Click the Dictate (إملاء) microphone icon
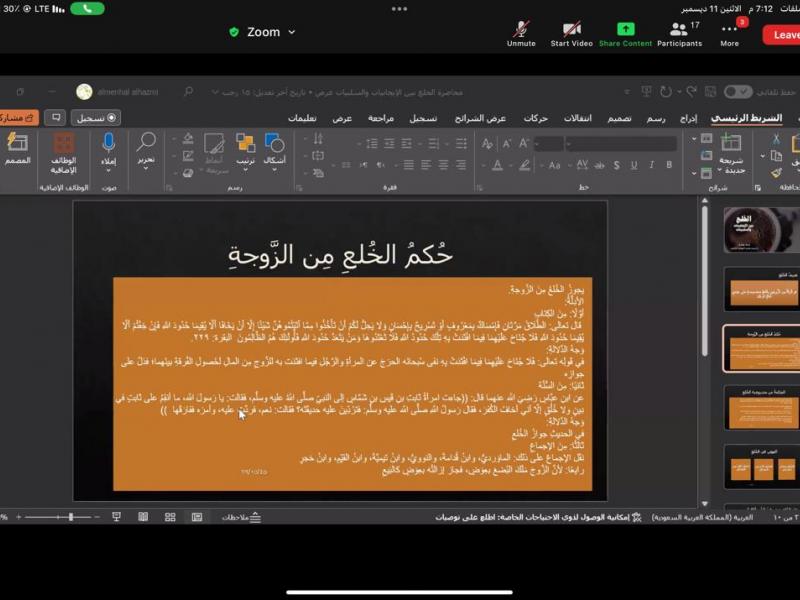This screenshot has height=600, width=800. click(108, 143)
